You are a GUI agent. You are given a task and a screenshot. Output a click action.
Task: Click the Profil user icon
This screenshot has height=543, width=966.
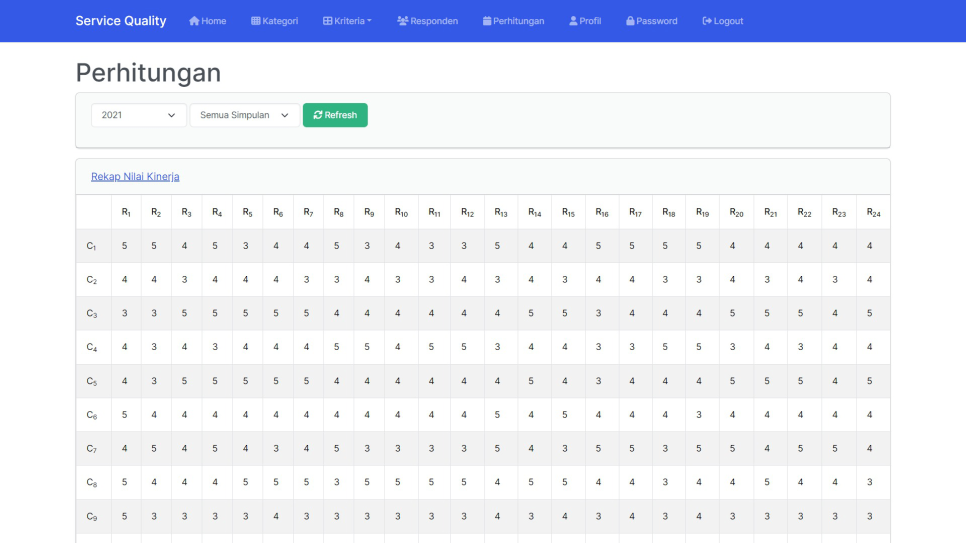[x=574, y=21]
